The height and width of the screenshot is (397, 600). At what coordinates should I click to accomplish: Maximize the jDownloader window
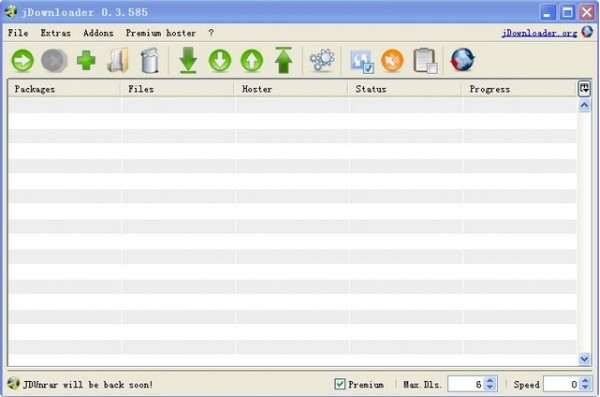coord(567,13)
